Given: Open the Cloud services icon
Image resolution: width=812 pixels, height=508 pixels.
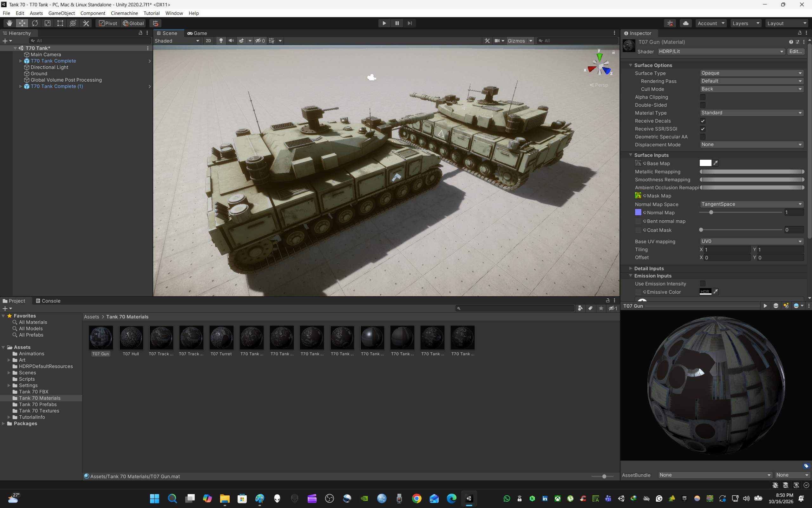Looking at the screenshot, I should pos(686,23).
